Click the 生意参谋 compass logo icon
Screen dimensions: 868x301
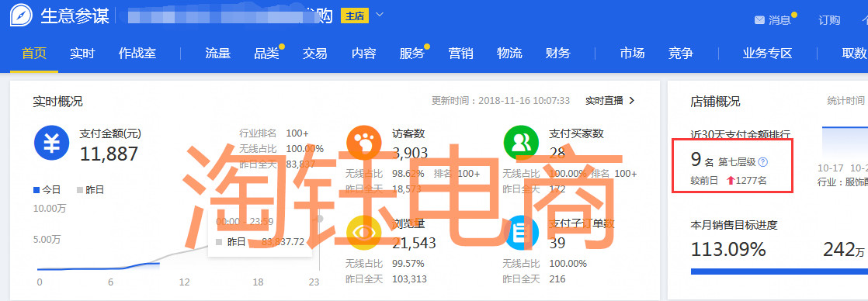[21, 16]
